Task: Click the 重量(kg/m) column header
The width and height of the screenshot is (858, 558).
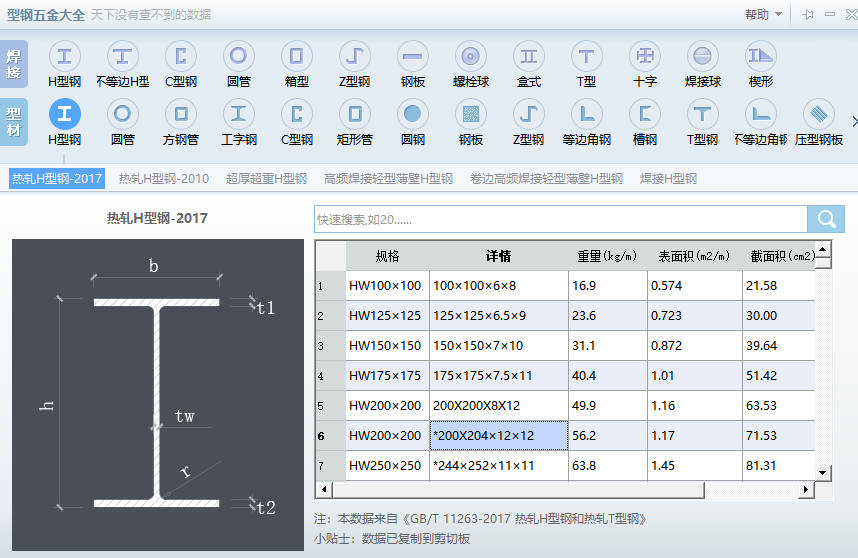Action: (x=607, y=255)
